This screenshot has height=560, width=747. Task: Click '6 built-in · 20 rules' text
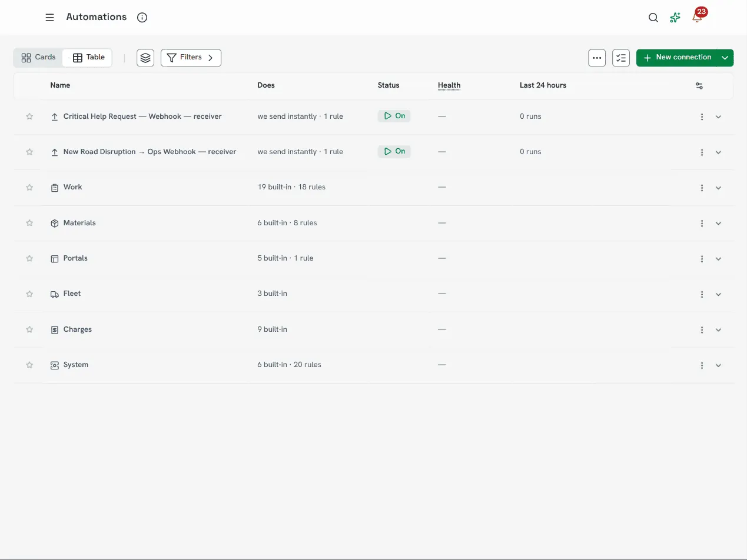tap(289, 365)
